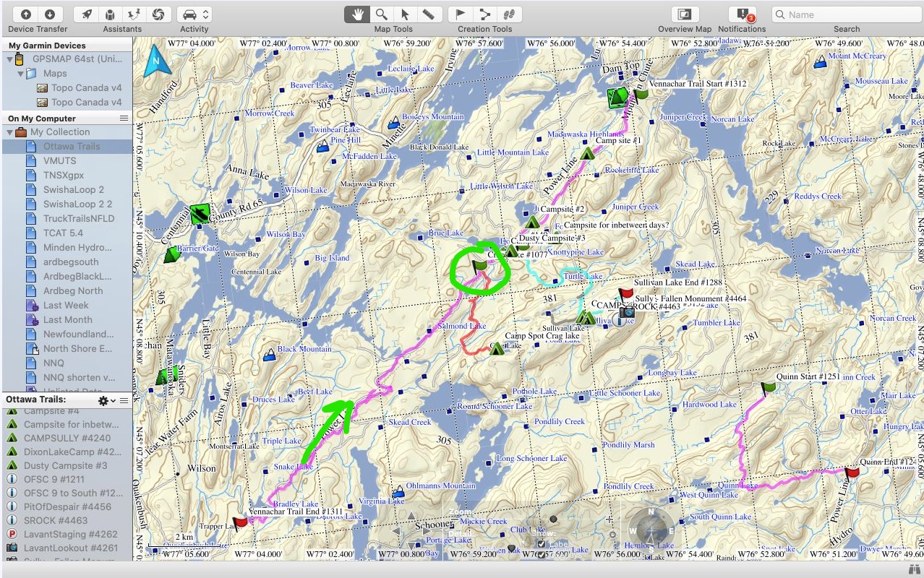
Task: Choose the New Route creation tool
Action: click(x=484, y=14)
